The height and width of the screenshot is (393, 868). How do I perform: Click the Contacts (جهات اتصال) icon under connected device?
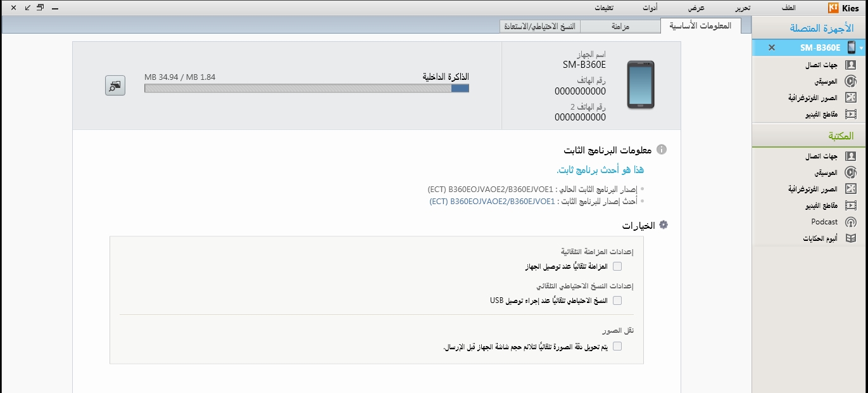(x=851, y=65)
